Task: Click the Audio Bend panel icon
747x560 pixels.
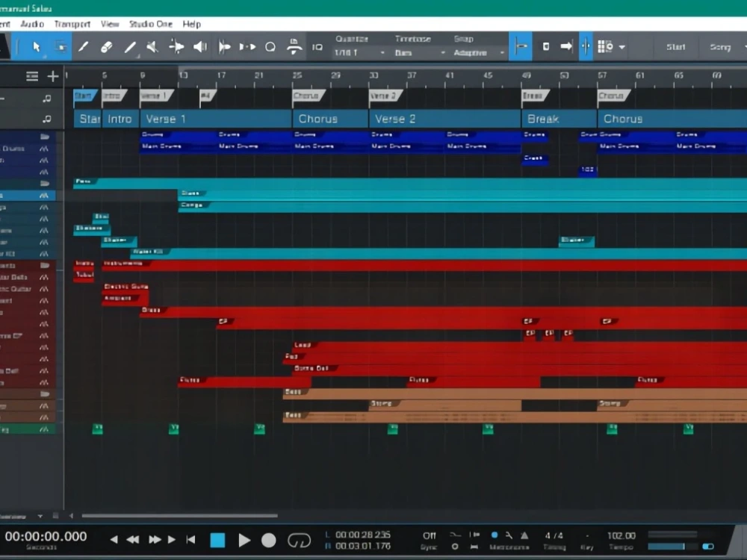Action: tap(247, 46)
